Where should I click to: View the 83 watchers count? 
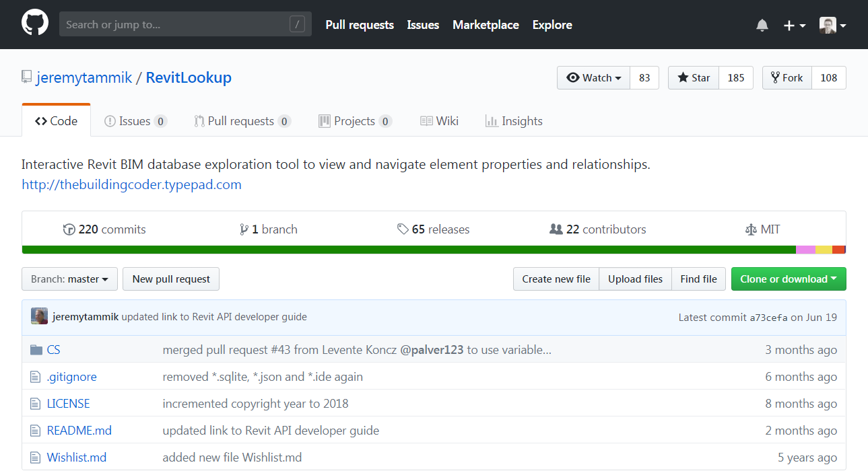[x=644, y=78]
